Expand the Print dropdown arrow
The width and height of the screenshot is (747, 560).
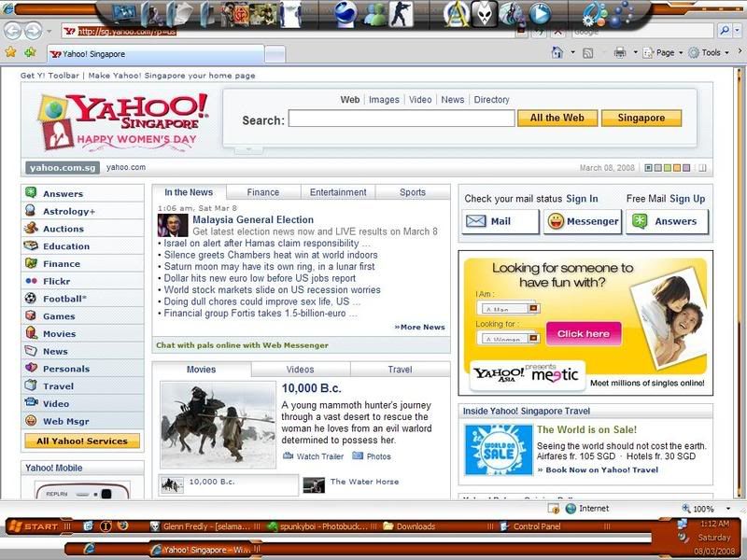[635, 52]
